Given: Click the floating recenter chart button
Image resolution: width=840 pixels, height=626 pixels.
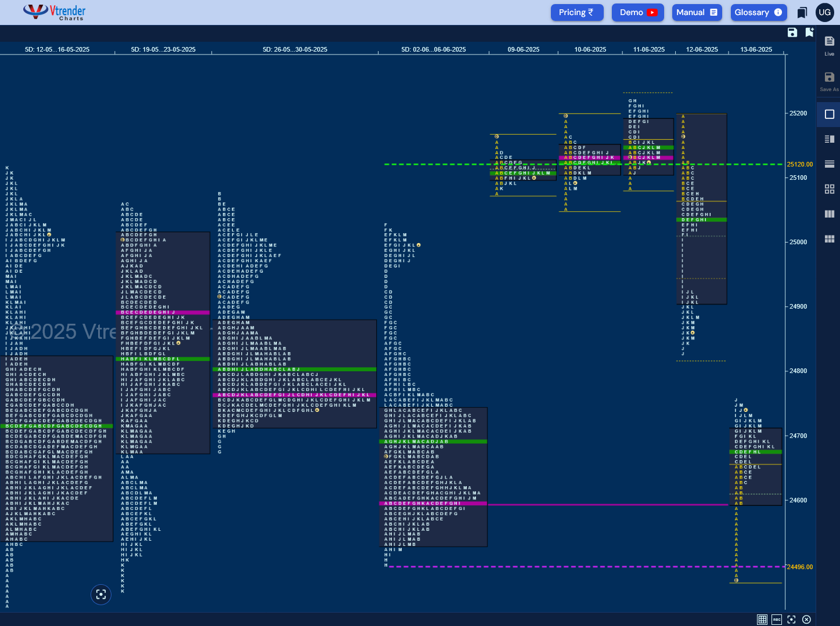Looking at the screenshot, I should 101,594.
